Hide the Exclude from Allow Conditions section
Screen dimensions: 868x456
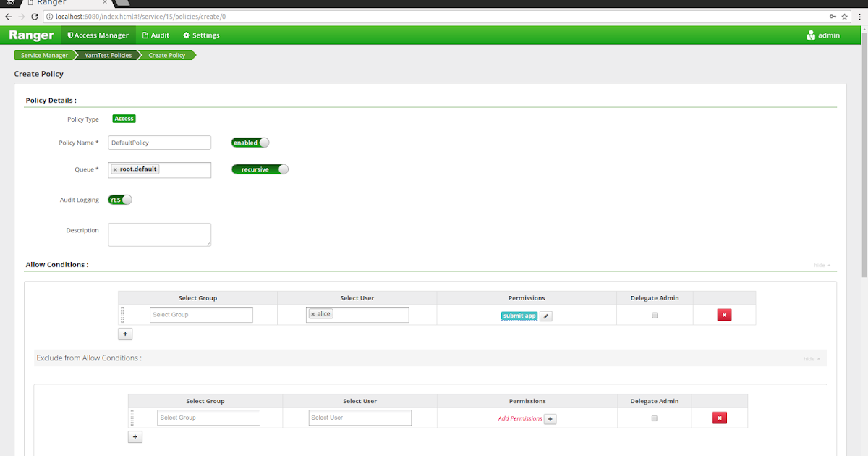(x=811, y=358)
